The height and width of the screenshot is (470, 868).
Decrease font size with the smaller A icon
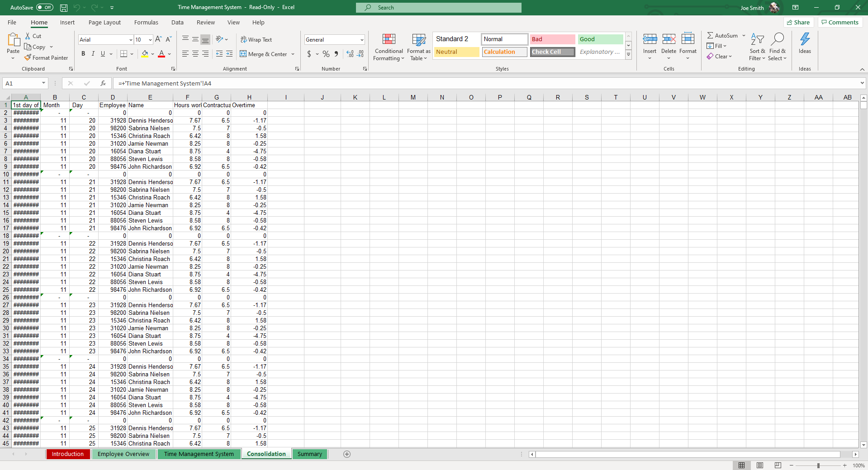(168, 39)
